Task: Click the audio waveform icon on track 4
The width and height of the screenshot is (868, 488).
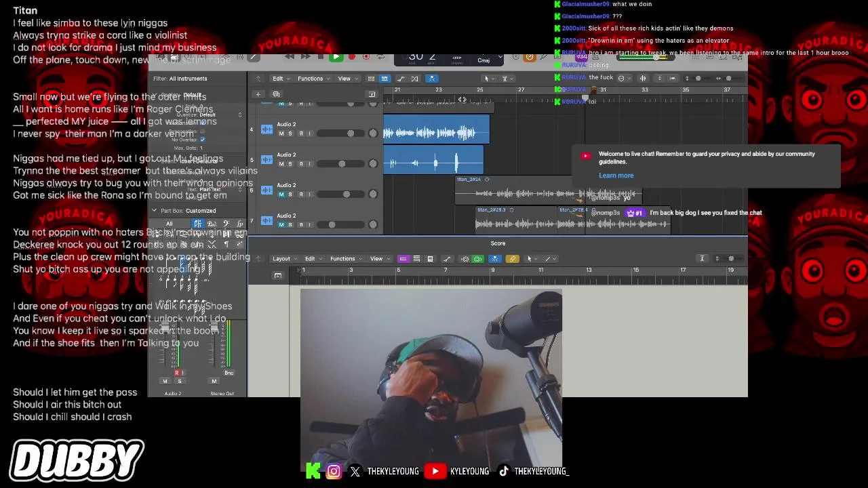Action: pos(267,129)
